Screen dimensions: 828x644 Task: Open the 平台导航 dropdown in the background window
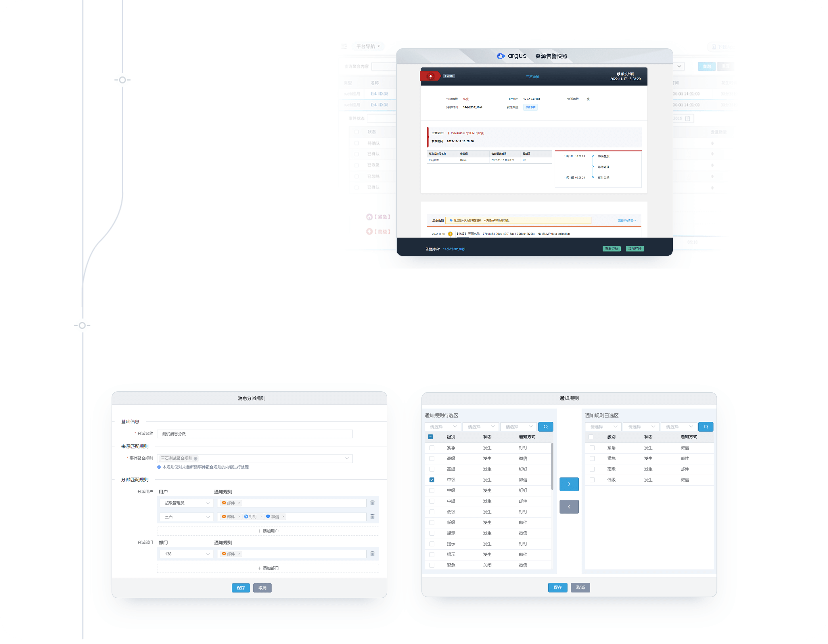(x=368, y=46)
